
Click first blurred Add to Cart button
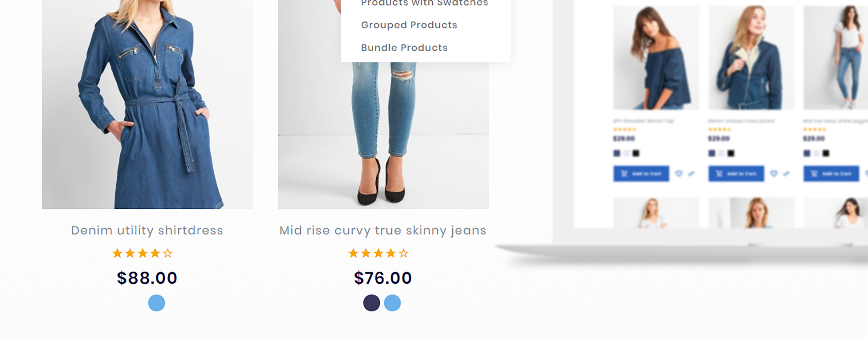[641, 174]
